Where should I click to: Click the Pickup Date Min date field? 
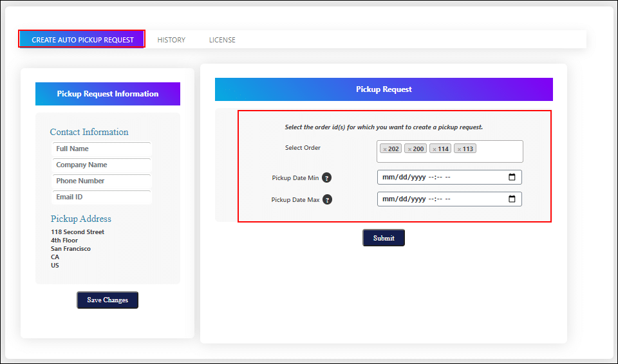click(x=438, y=177)
